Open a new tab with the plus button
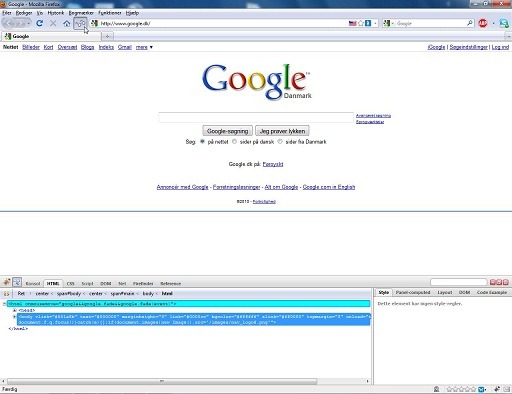512x394 pixels. 107,36
